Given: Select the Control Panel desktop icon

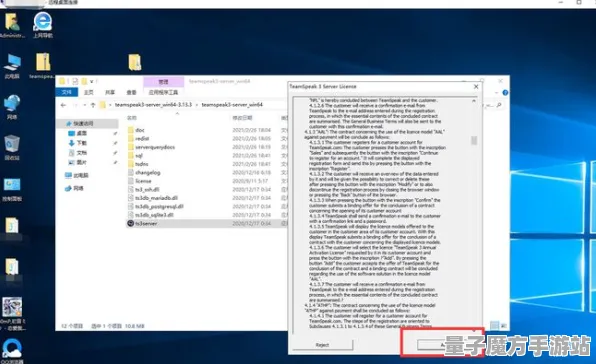Looking at the screenshot, I should (12, 188).
